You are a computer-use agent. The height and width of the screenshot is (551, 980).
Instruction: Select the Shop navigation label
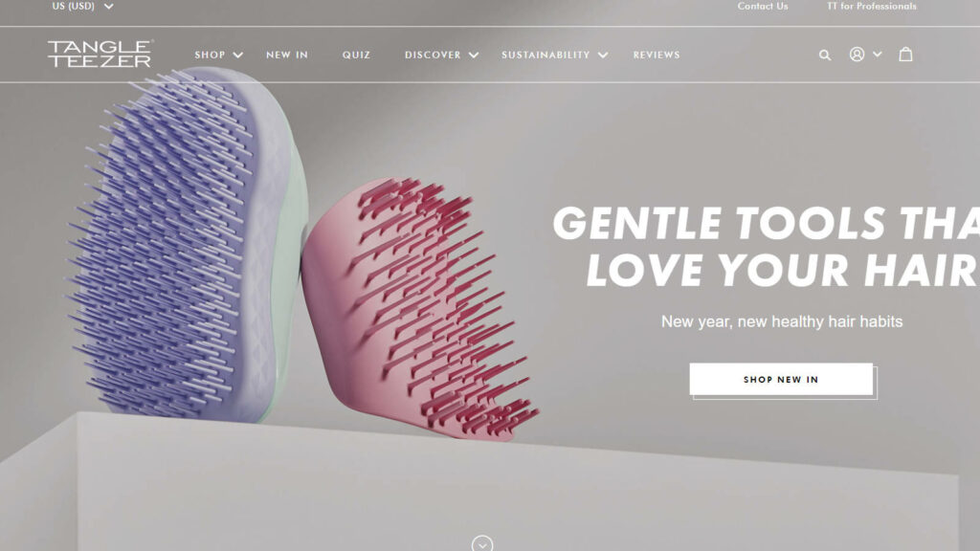coord(210,55)
